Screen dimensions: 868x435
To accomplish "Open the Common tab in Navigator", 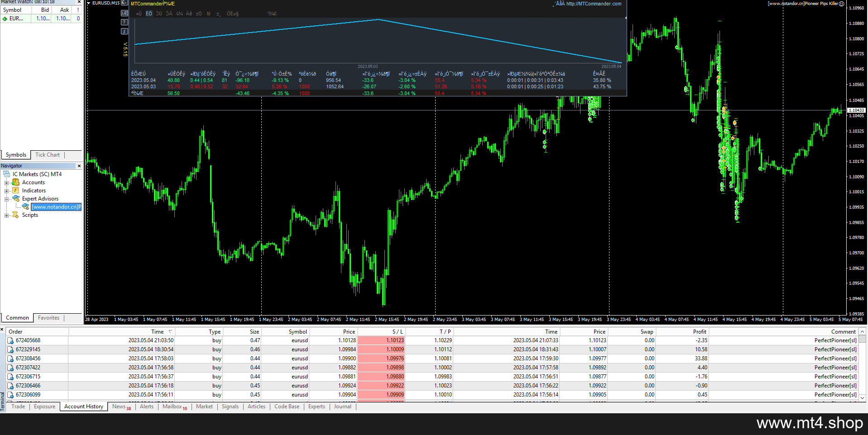I will (18, 318).
